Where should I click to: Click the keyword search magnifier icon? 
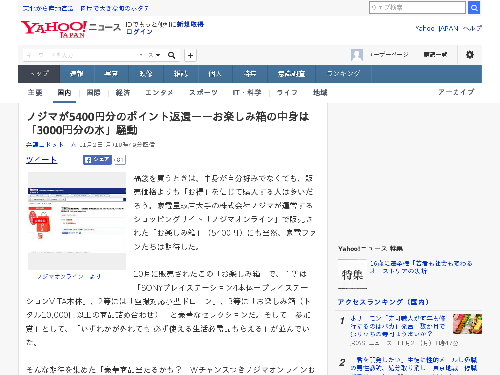pyautogui.click(x=172, y=55)
